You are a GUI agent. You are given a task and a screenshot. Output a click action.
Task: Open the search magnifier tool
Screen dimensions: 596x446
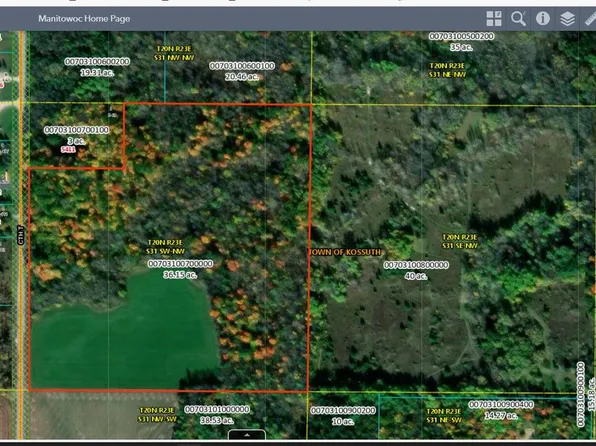coord(518,19)
